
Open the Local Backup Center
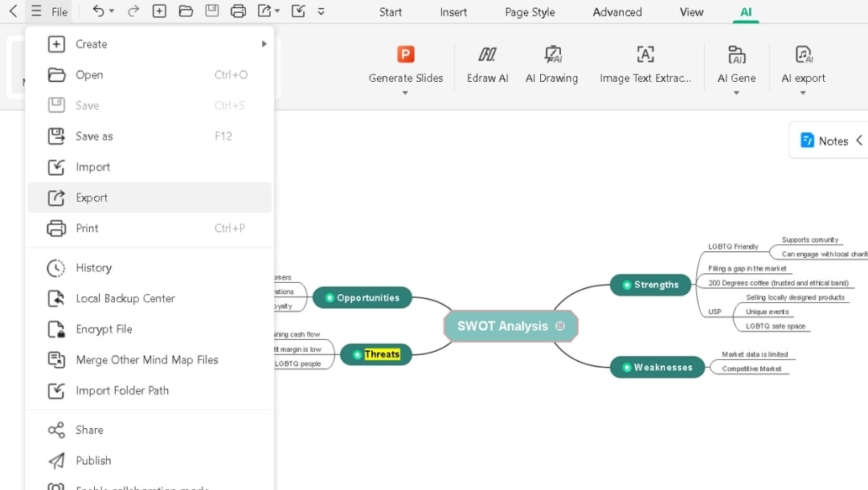[x=125, y=298]
